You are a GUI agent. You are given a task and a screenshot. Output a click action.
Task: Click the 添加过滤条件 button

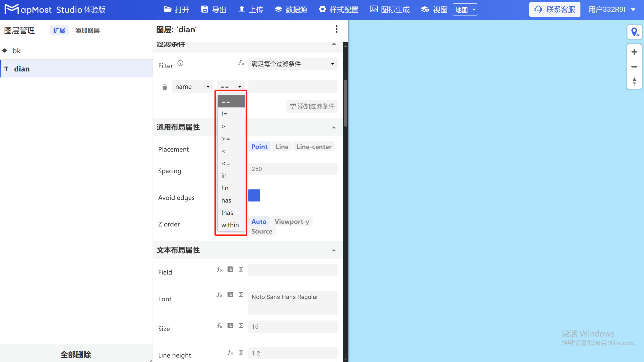(312, 106)
